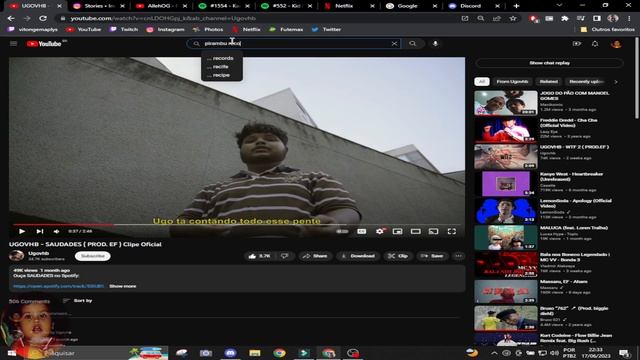
Task: Click Show chat replay
Action: pos(549,63)
